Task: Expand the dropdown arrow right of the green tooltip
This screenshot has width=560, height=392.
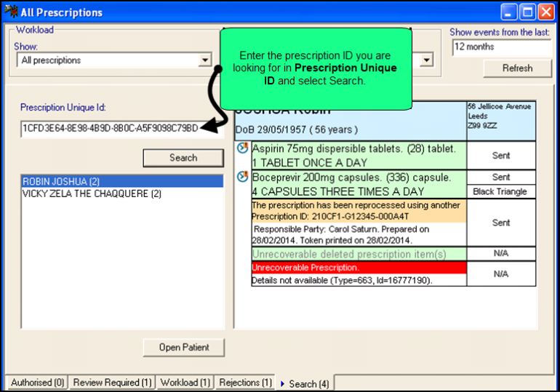Action: (426, 60)
